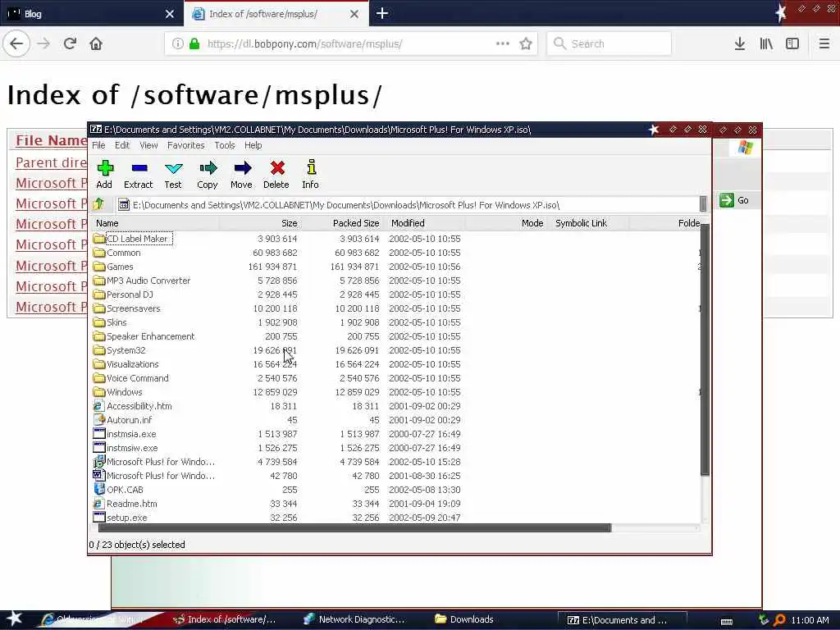This screenshot has height=630, width=840.
Task: Select the Autorun.inf file icon
Action: pos(98,419)
